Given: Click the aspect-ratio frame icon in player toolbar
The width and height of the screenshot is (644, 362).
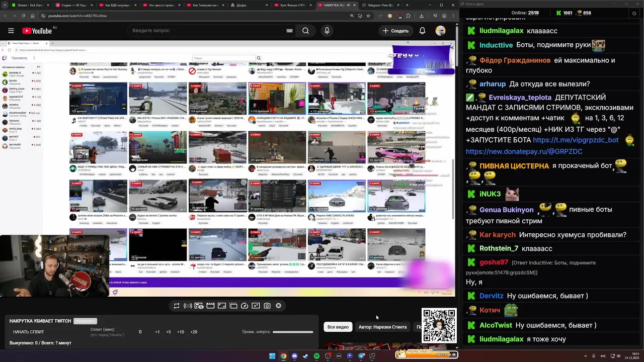Looking at the screenshot, I should tap(222, 306).
